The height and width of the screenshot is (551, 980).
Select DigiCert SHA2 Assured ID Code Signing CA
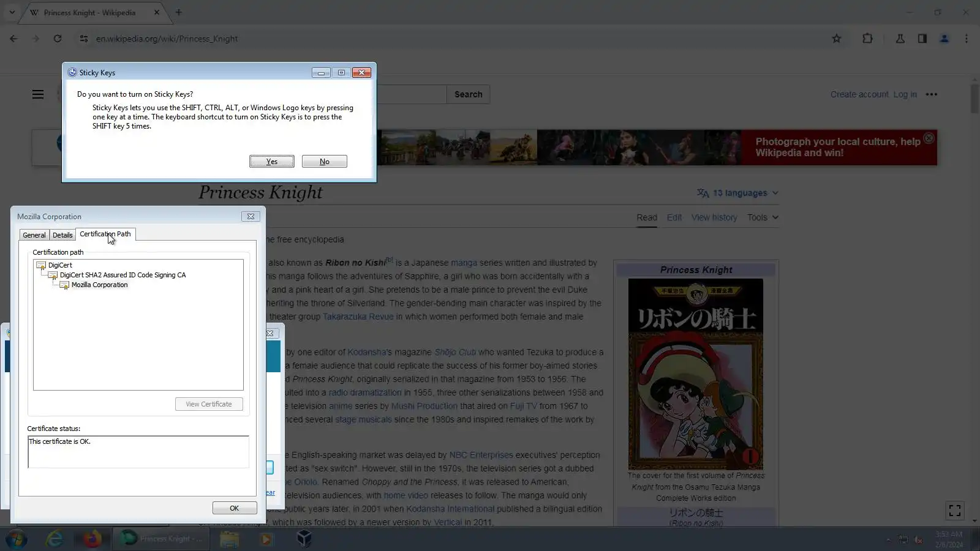pyautogui.click(x=123, y=275)
